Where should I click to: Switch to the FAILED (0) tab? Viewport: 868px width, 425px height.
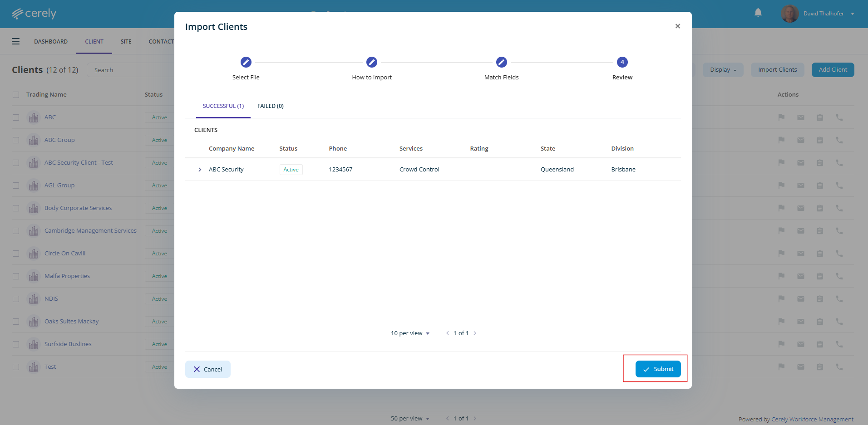[271, 106]
